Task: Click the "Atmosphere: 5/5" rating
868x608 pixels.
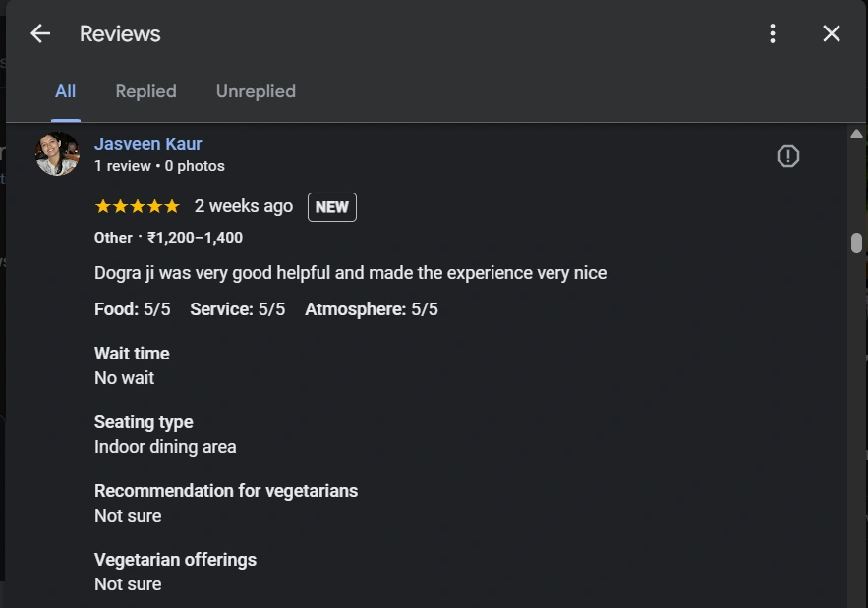Action: point(372,309)
